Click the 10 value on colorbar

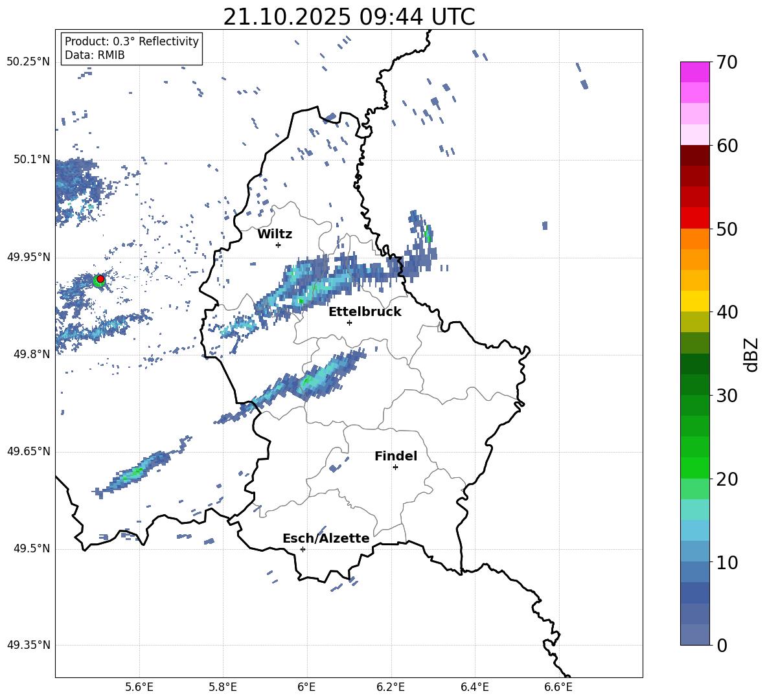726,563
